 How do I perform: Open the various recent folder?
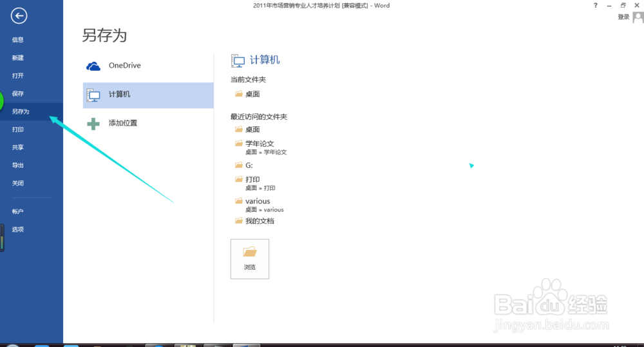(x=258, y=202)
